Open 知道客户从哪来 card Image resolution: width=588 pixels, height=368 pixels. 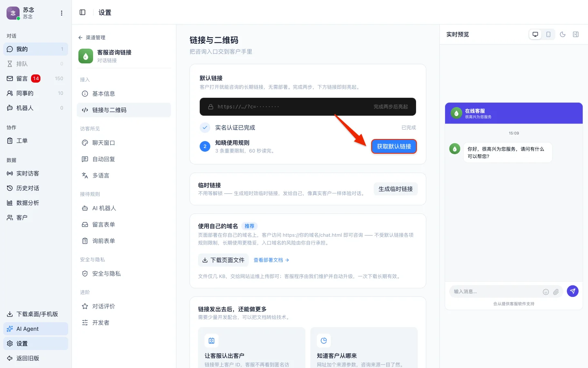click(x=364, y=348)
